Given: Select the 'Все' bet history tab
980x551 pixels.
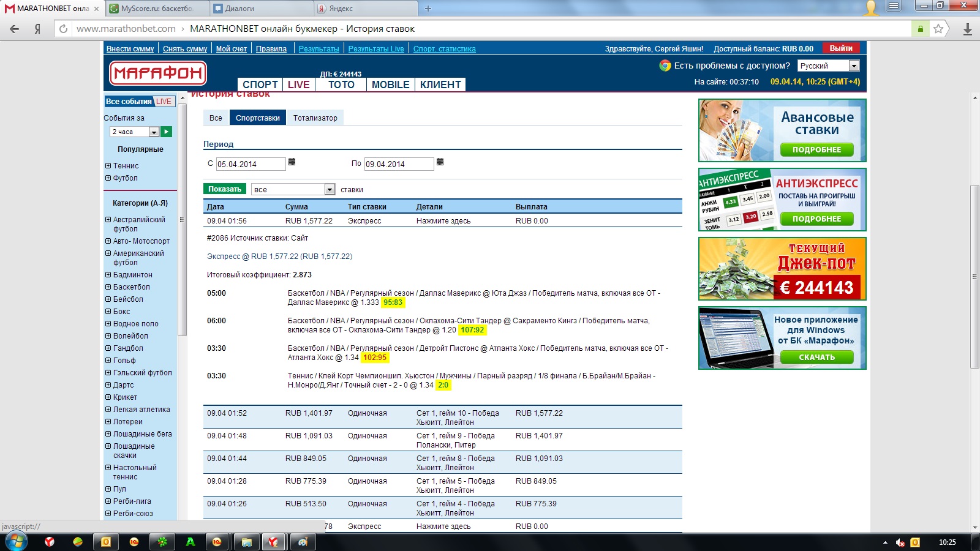Looking at the screenshot, I should pos(216,118).
